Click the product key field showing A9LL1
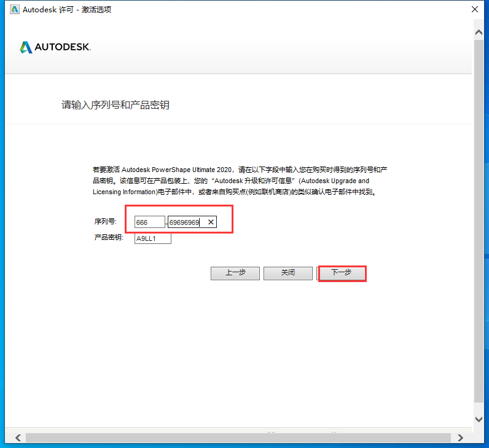489x448 pixels. coord(152,238)
